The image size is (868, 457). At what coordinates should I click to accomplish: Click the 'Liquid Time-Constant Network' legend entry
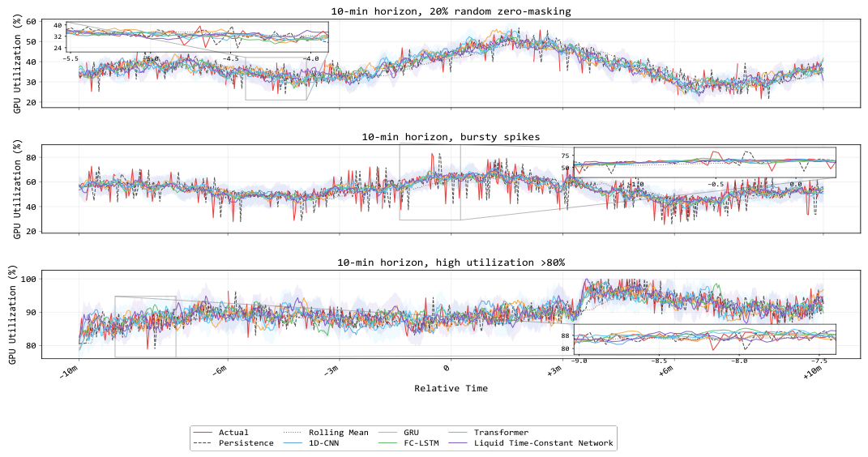pyautogui.click(x=544, y=443)
